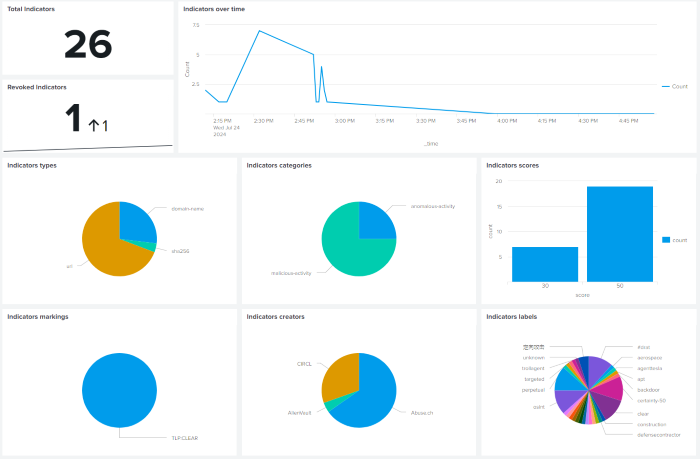This screenshot has height=459, width=700.
Task: Select the Abuse.ch blue slice in creators
Action: [x=371, y=395]
